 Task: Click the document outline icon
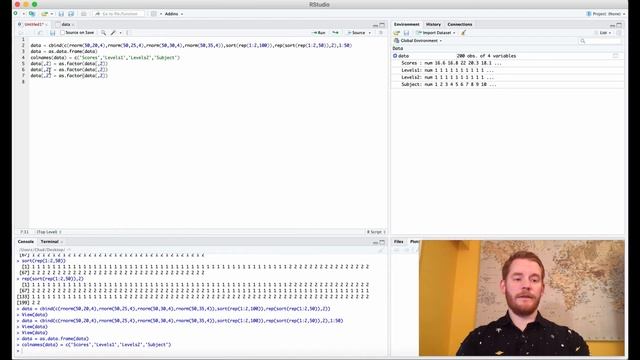click(381, 33)
